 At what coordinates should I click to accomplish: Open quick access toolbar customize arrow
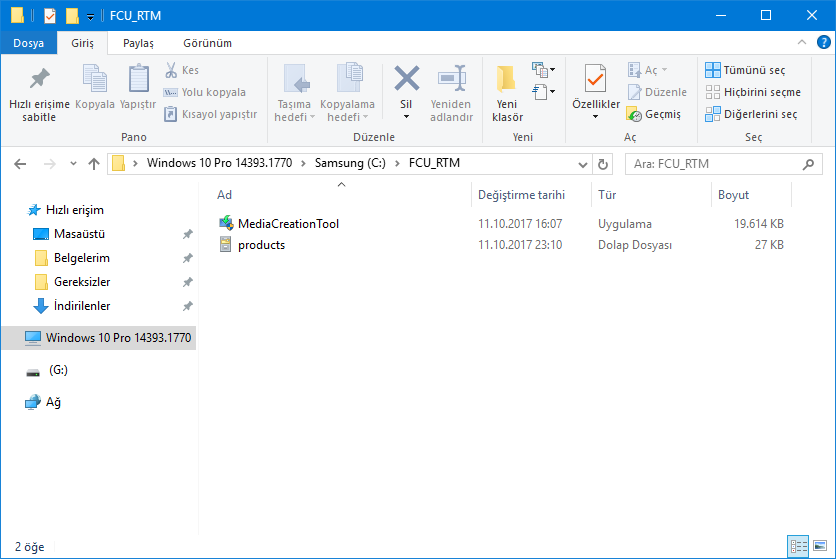point(90,17)
